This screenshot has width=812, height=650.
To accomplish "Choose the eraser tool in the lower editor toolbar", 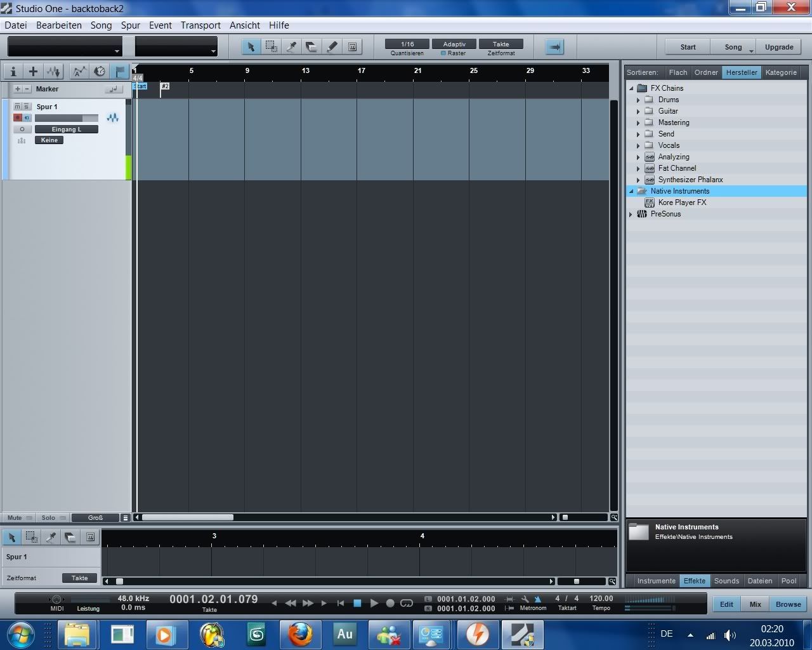I will 70,537.
